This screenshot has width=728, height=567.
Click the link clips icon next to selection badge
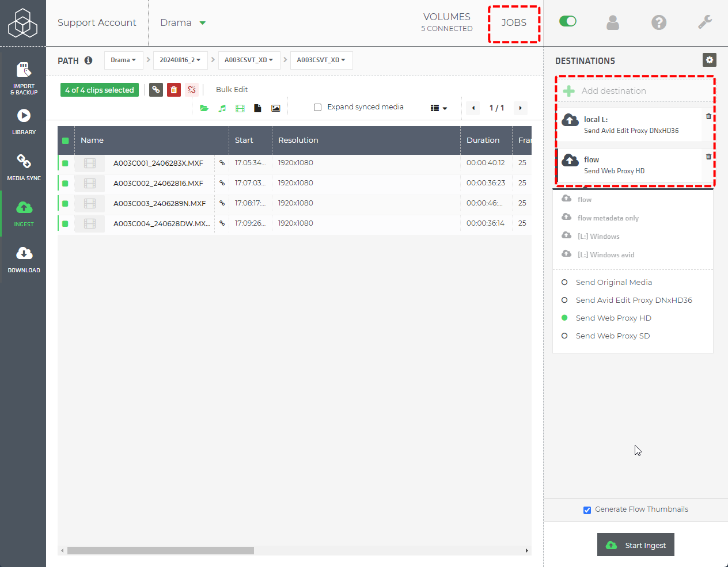(x=156, y=90)
